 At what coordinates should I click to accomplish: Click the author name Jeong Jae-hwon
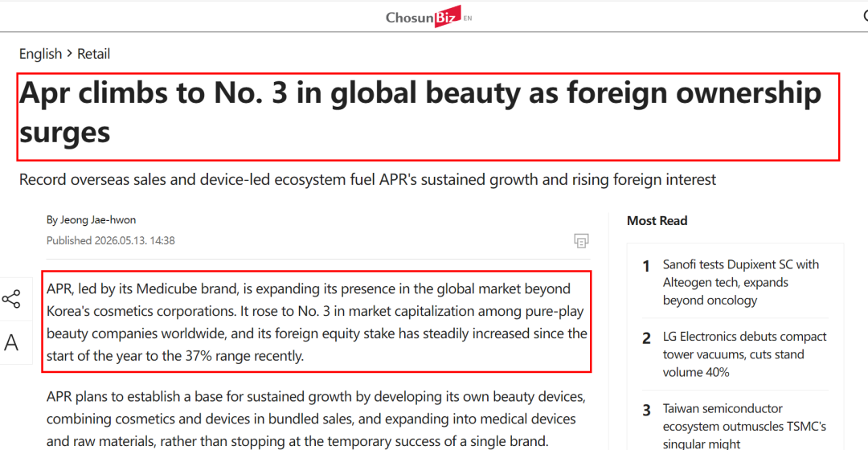tap(98, 219)
